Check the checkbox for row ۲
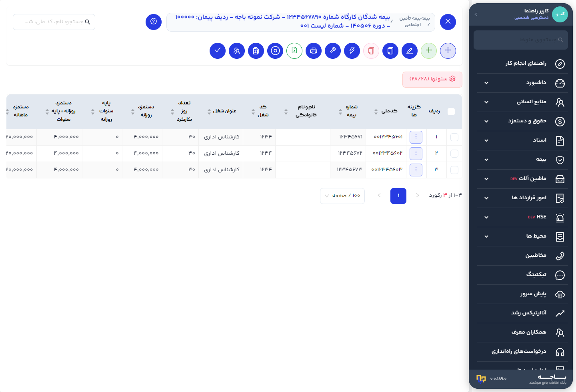Viewport: 576px width, 392px height. click(454, 154)
